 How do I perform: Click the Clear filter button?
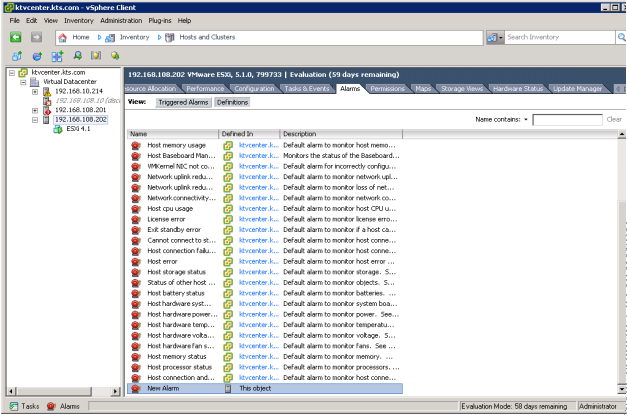coord(614,120)
